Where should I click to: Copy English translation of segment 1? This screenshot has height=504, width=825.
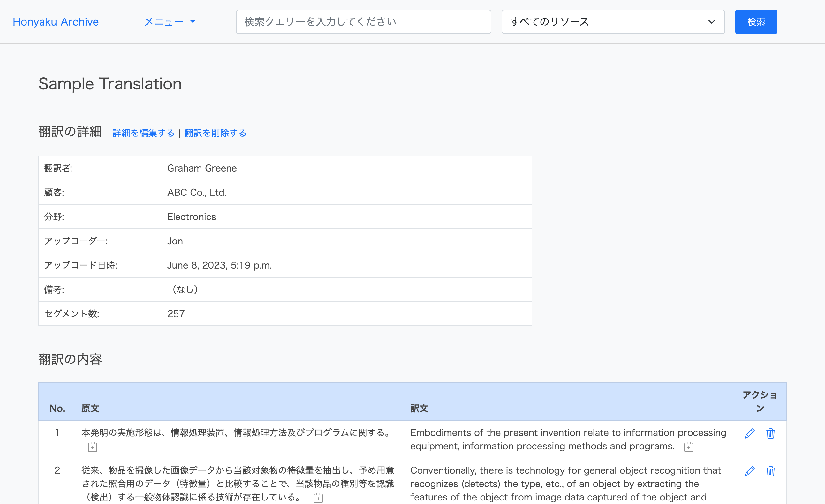[688, 447]
